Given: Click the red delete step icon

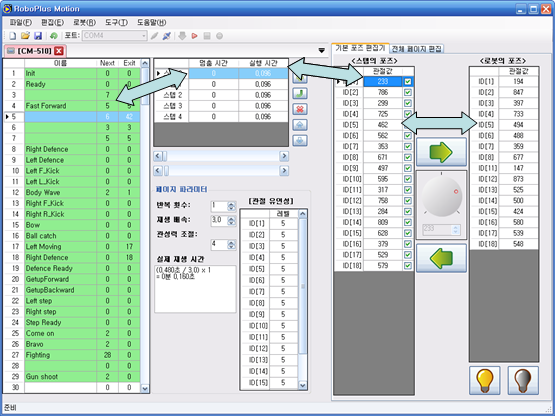Looking at the screenshot, I should [300, 109].
